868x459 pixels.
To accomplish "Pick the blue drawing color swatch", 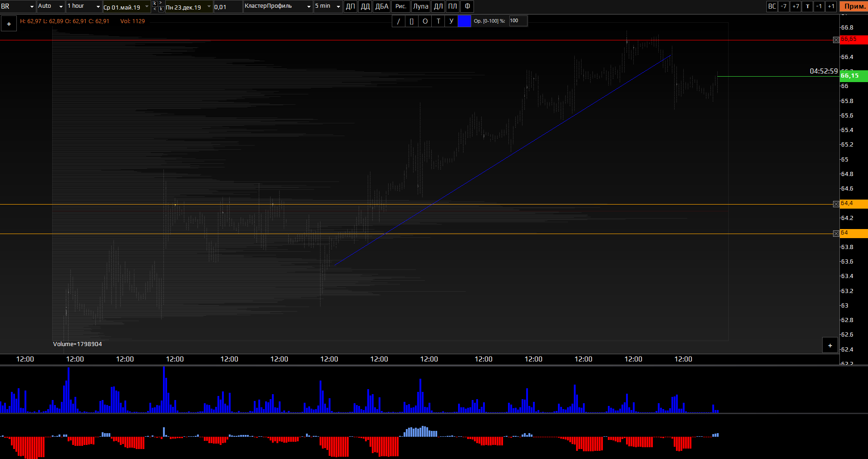I will pyautogui.click(x=464, y=21).
